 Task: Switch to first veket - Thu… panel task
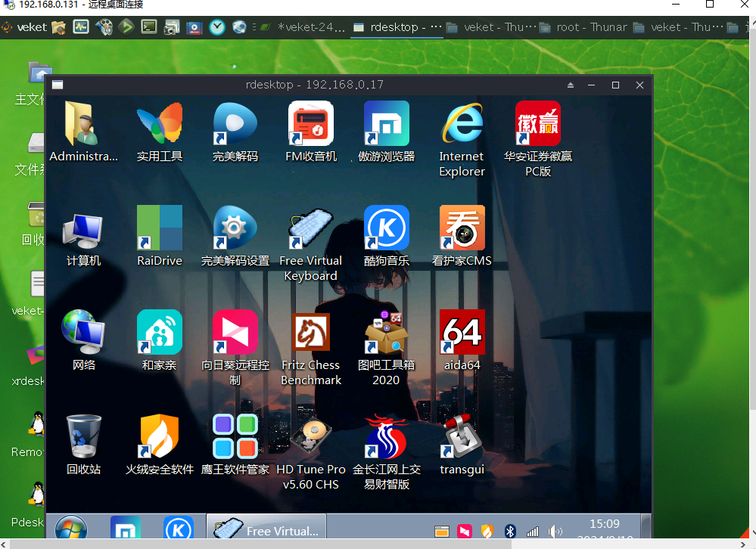(490, 27)
